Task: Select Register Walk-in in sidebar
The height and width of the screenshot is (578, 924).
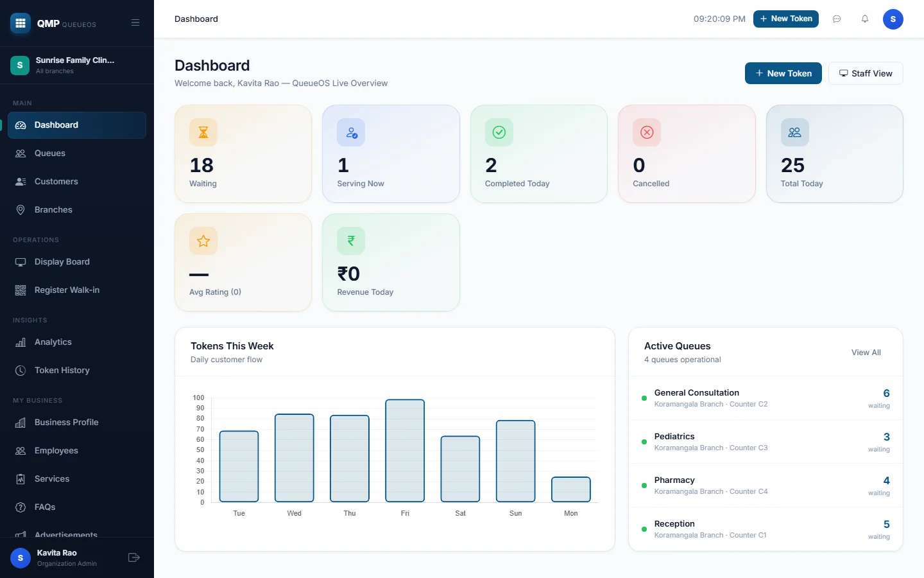Action: (x=77, y=290)
